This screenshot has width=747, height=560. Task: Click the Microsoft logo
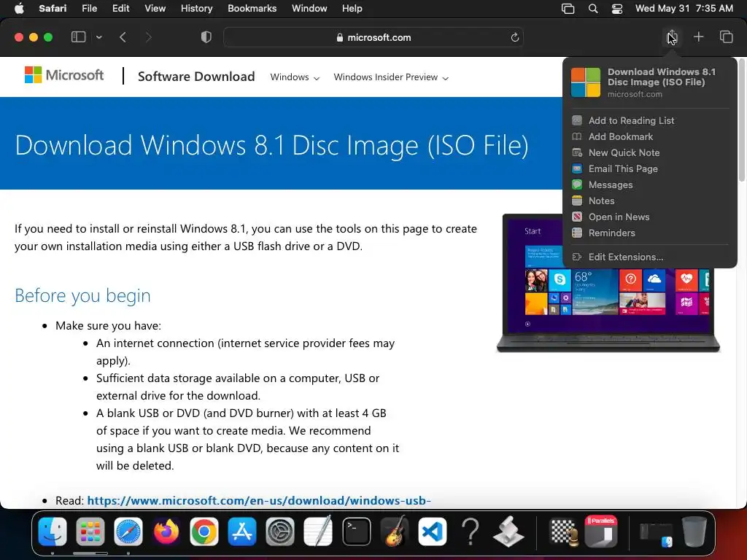coord(64,75)
